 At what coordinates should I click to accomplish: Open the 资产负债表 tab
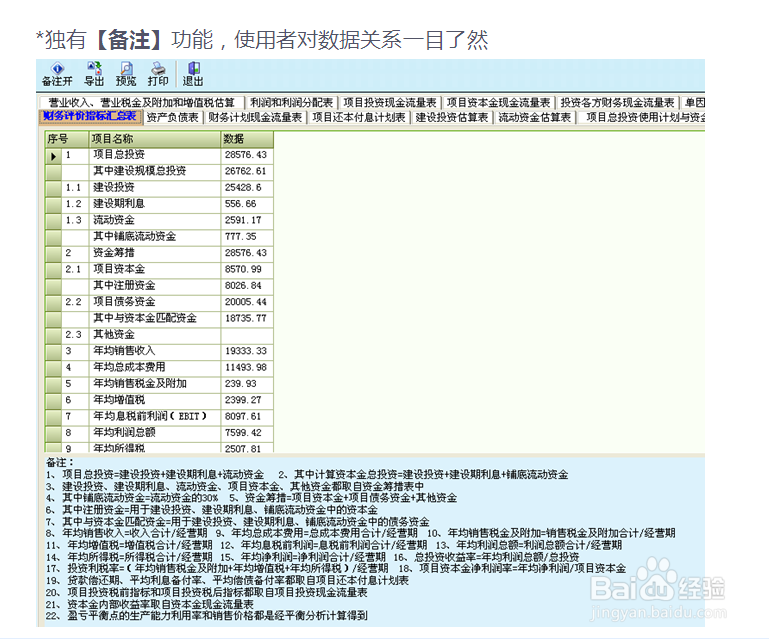(173, 117)
